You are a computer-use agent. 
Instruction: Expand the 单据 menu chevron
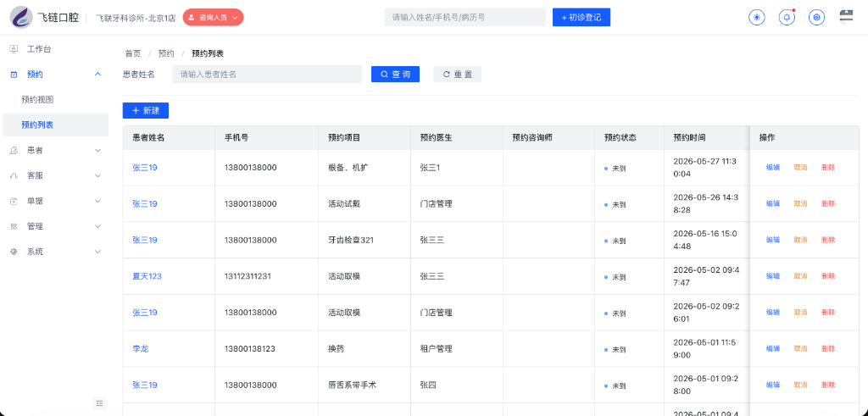click(98, 202)
